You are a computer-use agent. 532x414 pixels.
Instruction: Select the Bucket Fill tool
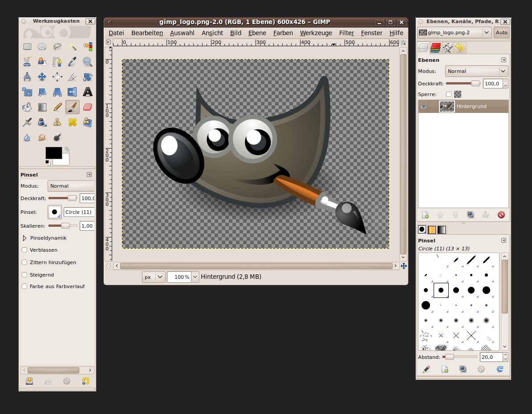point(27,107)
